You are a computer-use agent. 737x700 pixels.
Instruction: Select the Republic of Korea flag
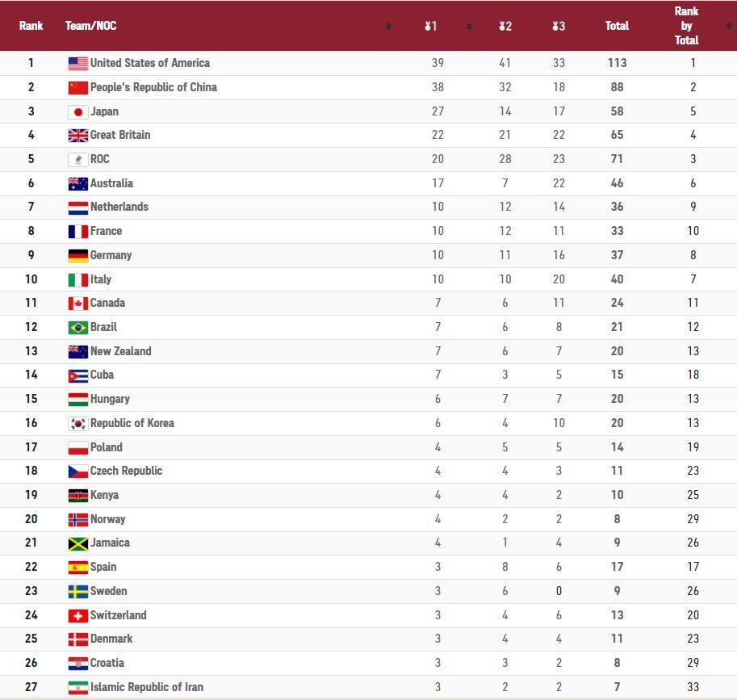(77, 423)
